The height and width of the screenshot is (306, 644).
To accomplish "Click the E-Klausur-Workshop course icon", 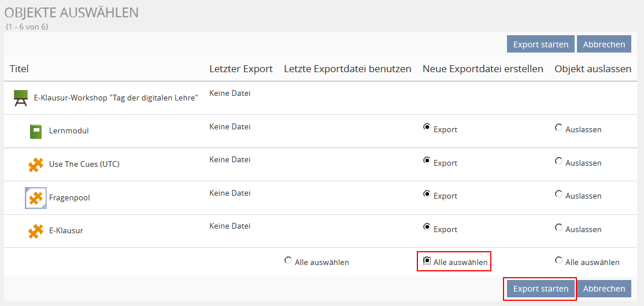I will (21, 98).
